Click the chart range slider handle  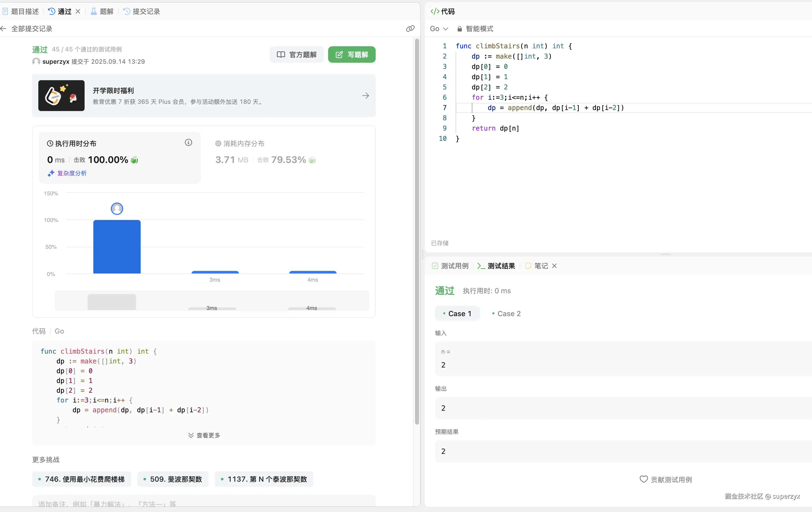(x=112, y=302)
